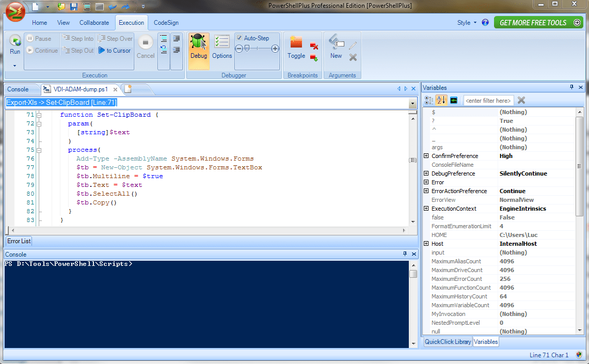
Task: Expand the ExecutionContext variable
Action: [x=426, y=209]
